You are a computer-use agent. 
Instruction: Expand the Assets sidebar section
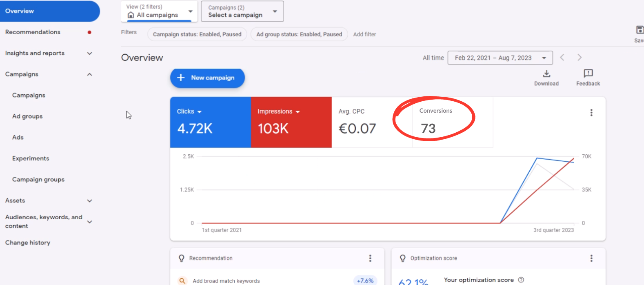(x=89, y=201)
